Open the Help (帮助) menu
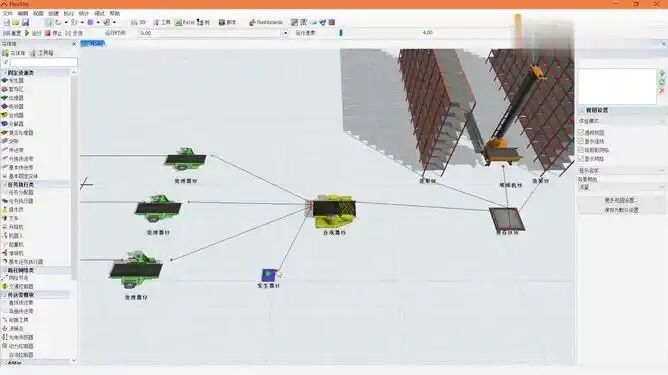Image resolution: width=668 pixels, height=375 pixels. (115, 14)
